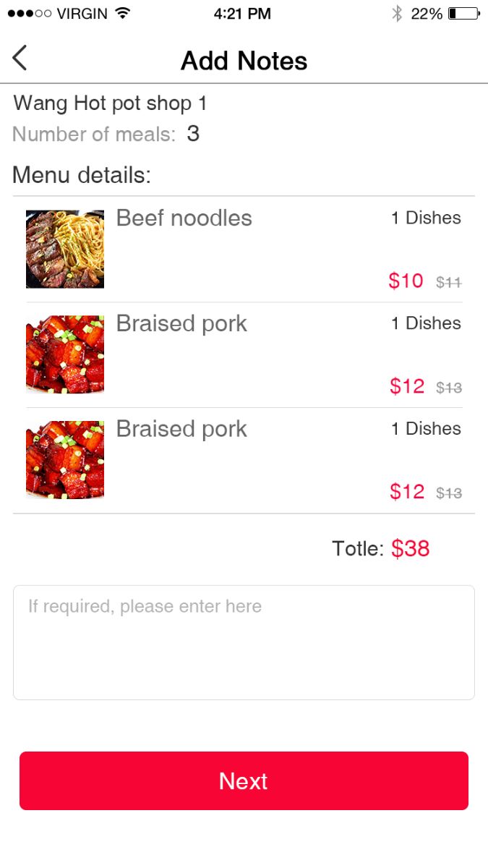
Task: Tap the Bluetooth status icon
Action: pyautogui.click(x=396, y=13)
